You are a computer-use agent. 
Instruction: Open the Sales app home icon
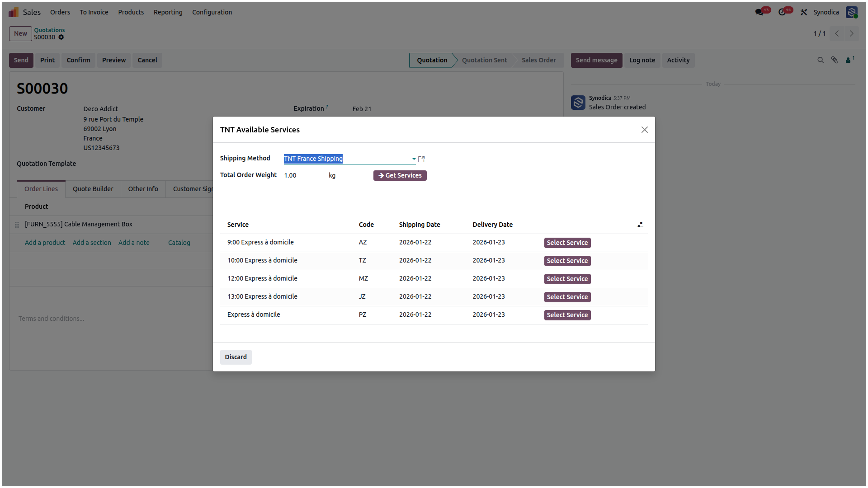pyautogui.click(x=14, y=12)
